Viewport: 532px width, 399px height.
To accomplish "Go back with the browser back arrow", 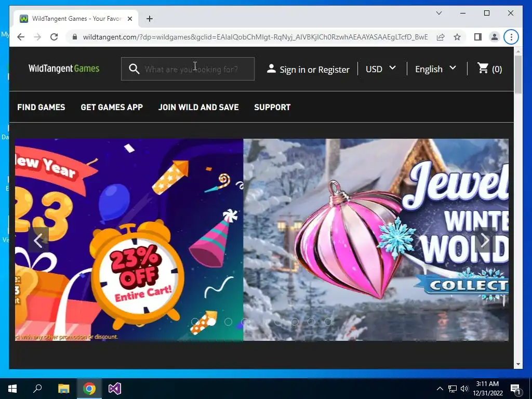I will [21, 37].
